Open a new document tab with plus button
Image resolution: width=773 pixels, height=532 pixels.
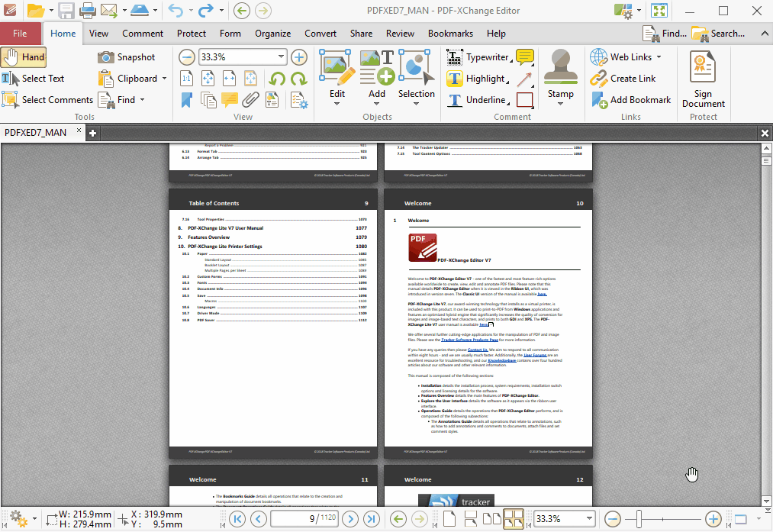[92, 133]
